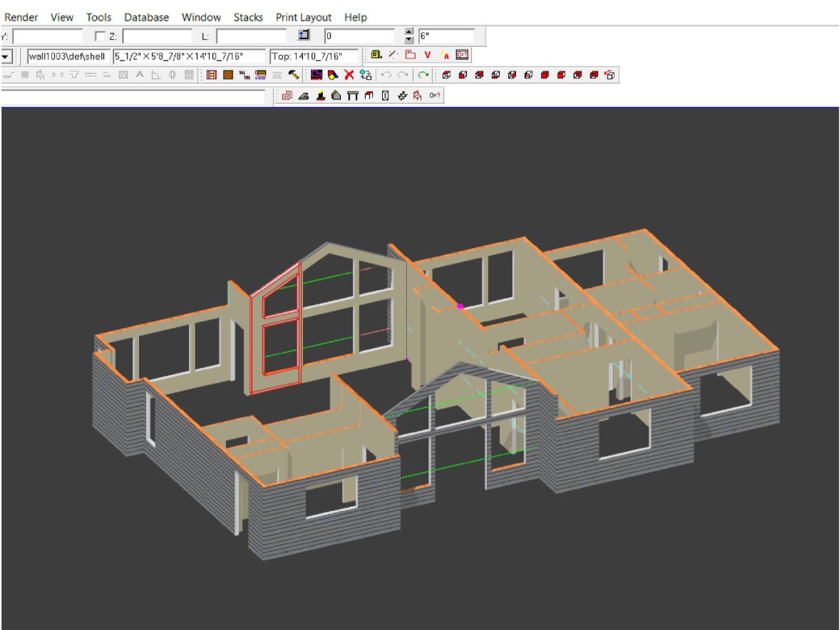Viewport: 840px width, 630px height.
Task: Click the wall framing icon with yellow center
Action: [x=211, y=75]
